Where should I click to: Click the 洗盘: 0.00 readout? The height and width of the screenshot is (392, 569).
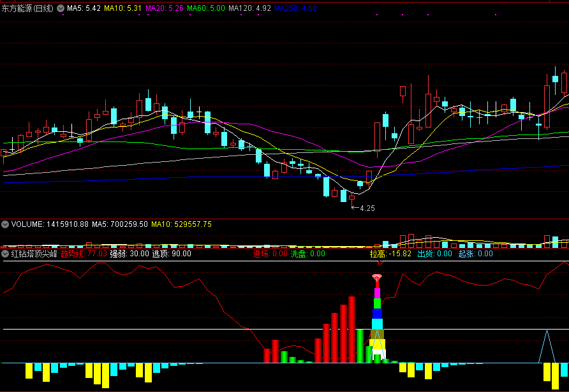[x=308, y=254]
